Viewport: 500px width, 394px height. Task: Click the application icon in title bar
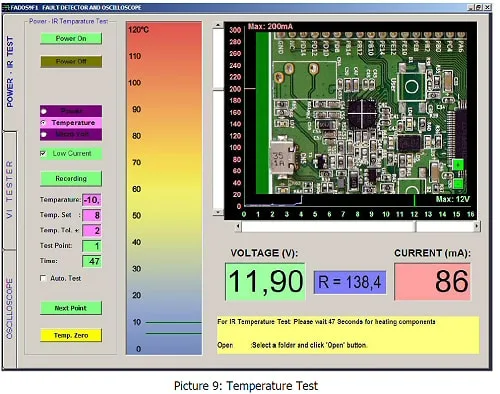click(6, 8)
